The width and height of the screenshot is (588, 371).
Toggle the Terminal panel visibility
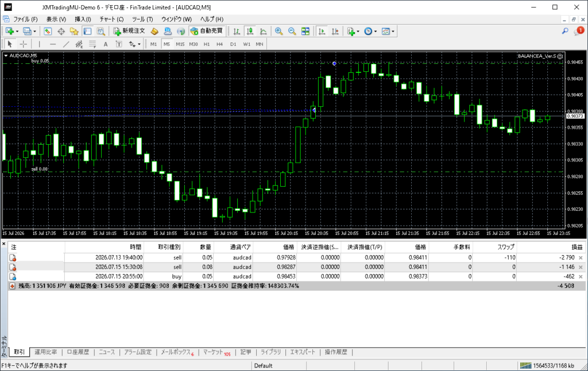pos(87,31)
